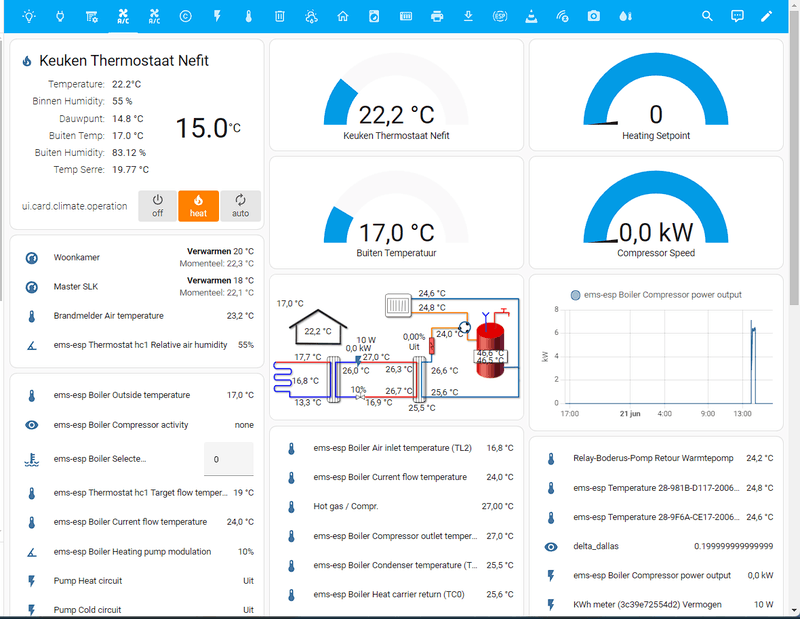Open the Keuken Thermostaat Nefit 22,2 °C gauge

[396, 95]
